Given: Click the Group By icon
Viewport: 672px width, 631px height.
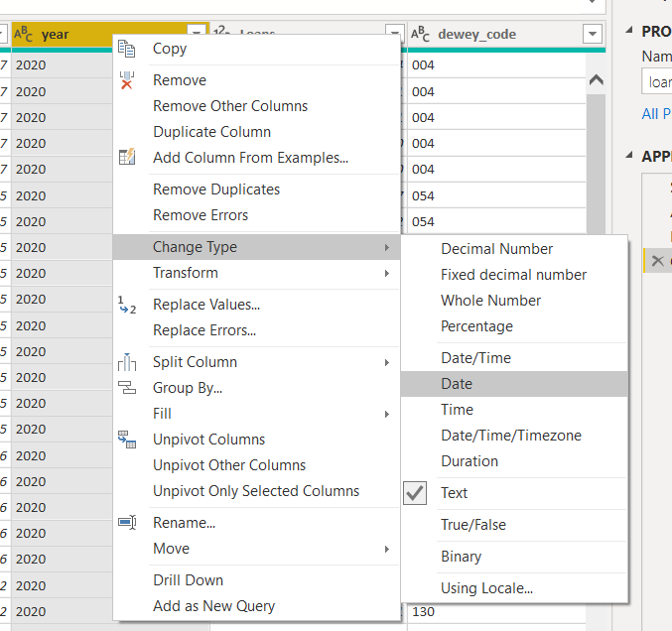Looking at the screenshot, I should (x=127, y=389).
